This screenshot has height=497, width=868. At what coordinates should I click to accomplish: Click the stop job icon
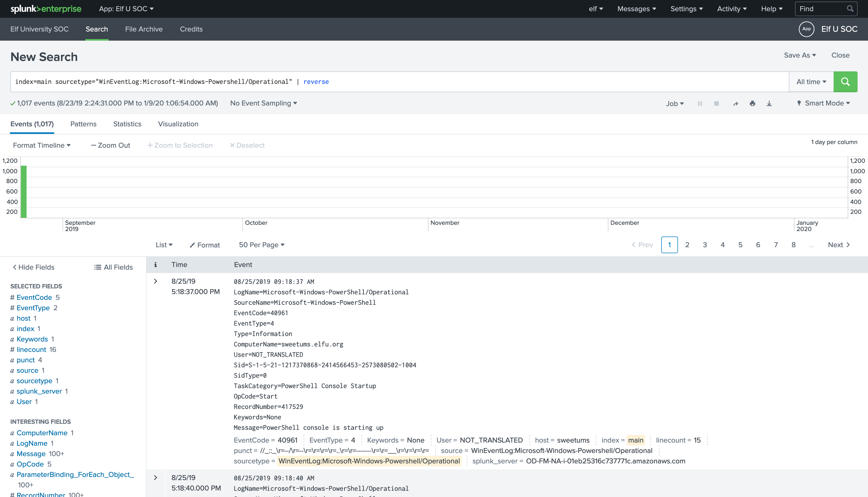[x=716, y=103]
